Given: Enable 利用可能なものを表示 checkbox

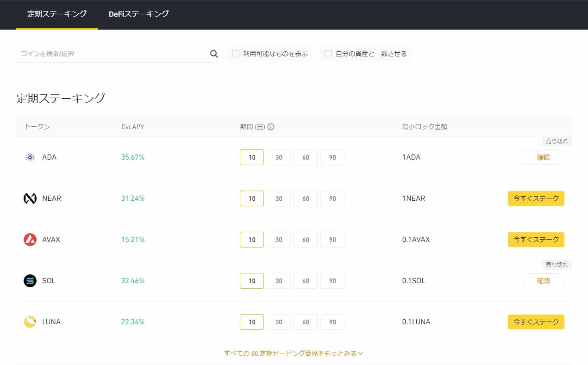Looking at the screenshot, I should [236, 54].
